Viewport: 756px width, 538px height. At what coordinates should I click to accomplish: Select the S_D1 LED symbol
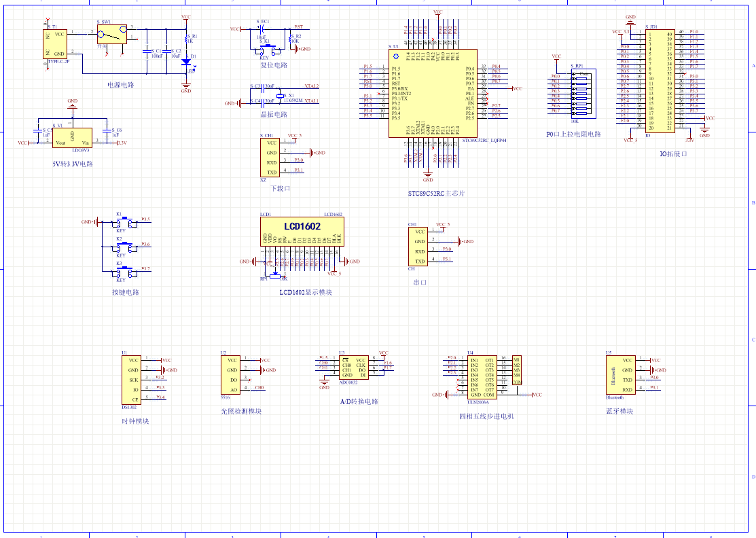[x=186, y=62]
